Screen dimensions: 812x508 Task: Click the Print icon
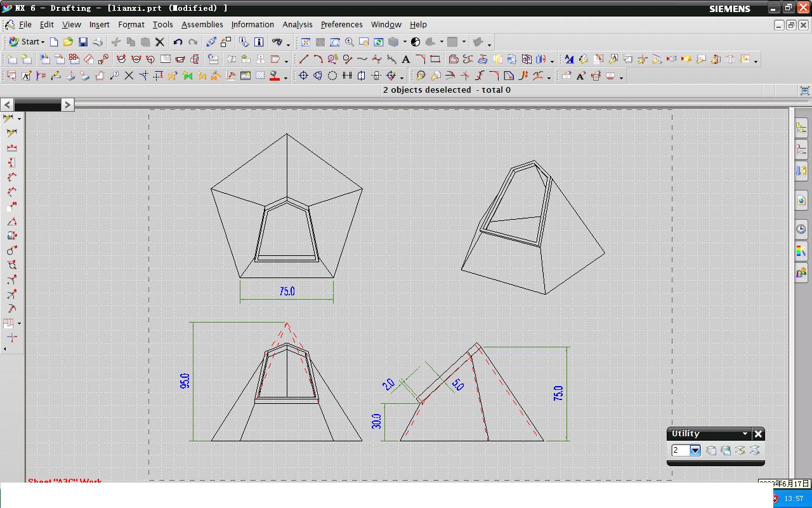(x=98, y=42)
